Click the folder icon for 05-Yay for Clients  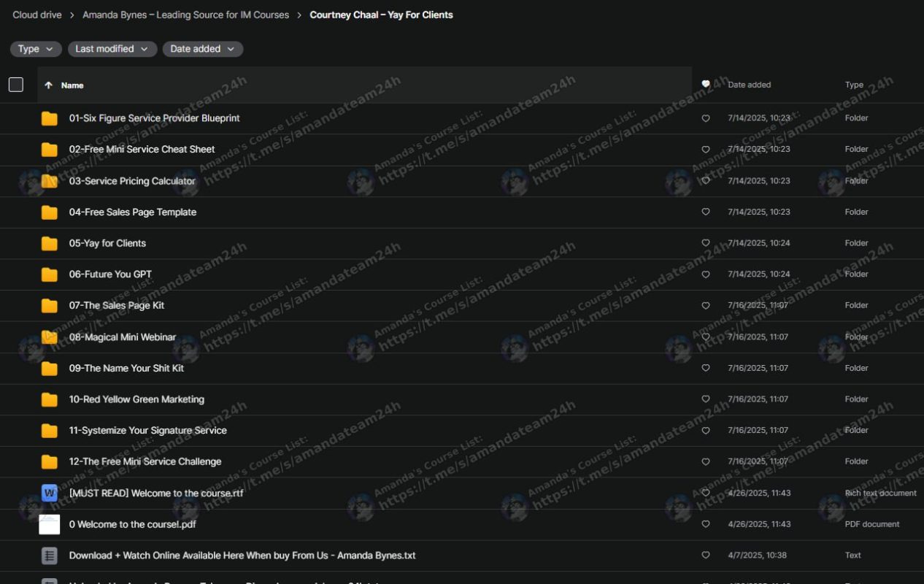coord(50,244)
